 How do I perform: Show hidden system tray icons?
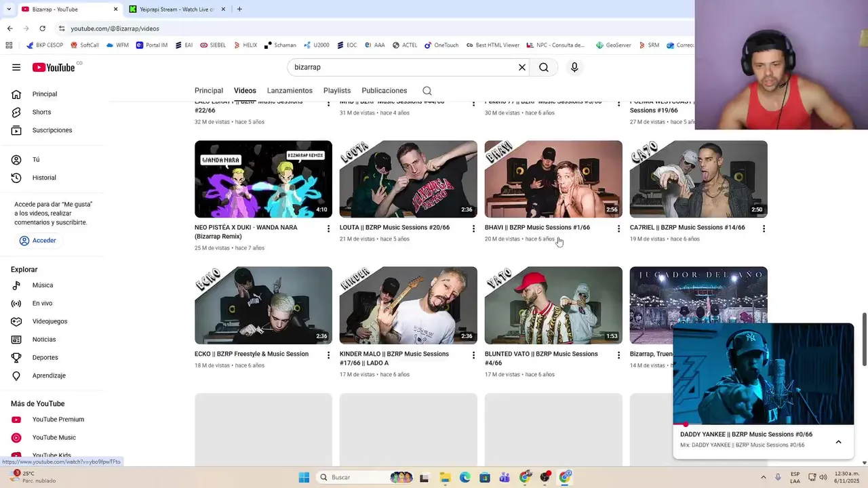point(763,477)
